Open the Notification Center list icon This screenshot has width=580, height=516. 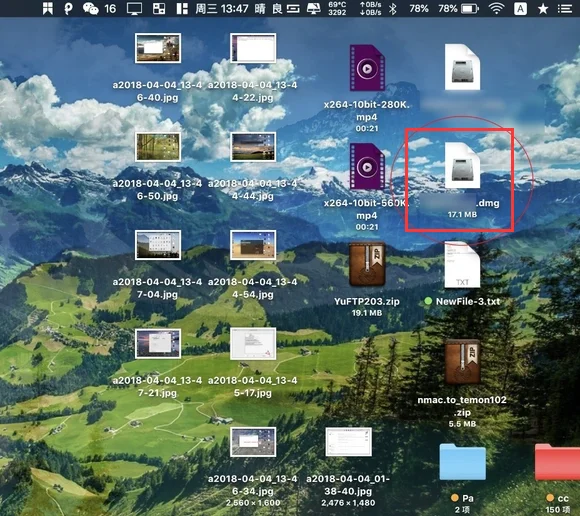[565, 9]
